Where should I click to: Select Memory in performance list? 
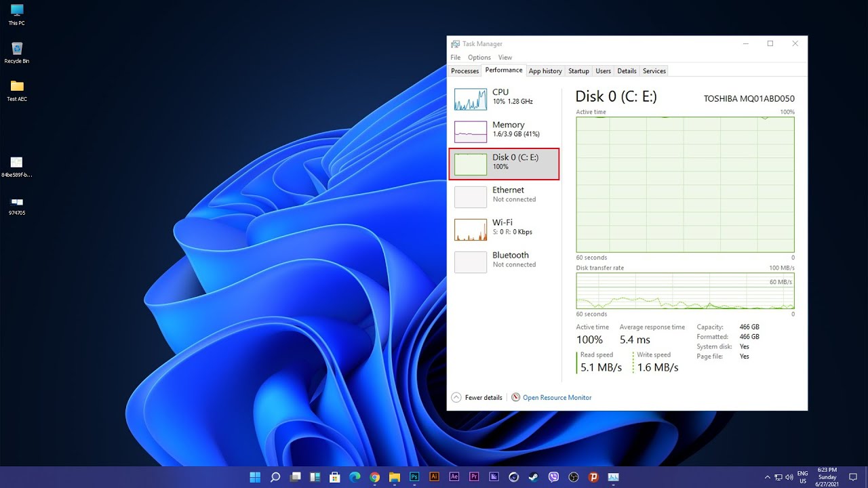pos(504,131)
